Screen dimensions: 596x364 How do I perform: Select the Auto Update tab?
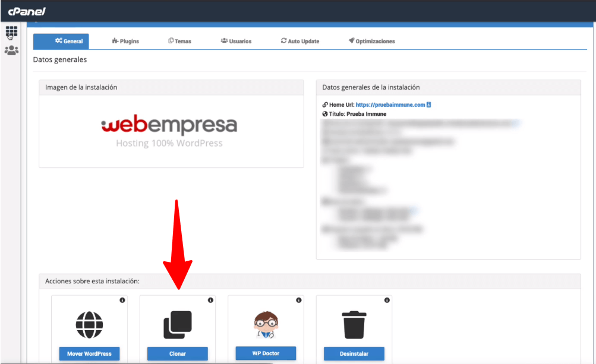[x=300, y=42]
